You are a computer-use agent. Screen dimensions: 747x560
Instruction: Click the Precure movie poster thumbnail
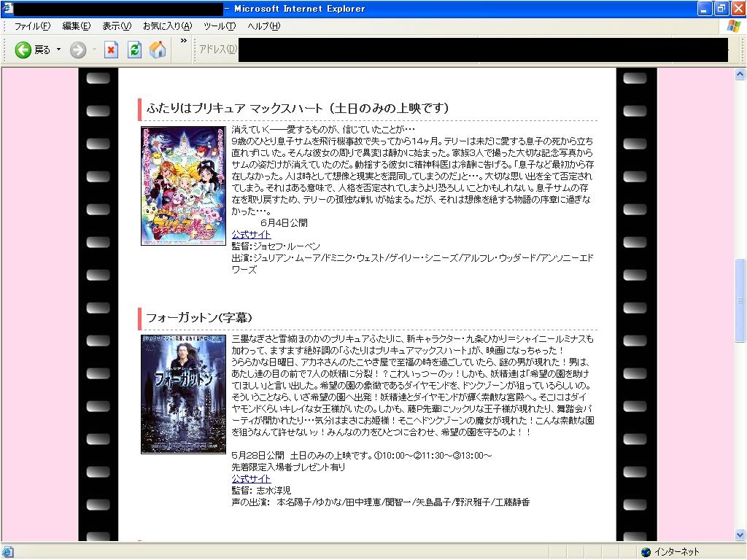[x=183, y=186]
